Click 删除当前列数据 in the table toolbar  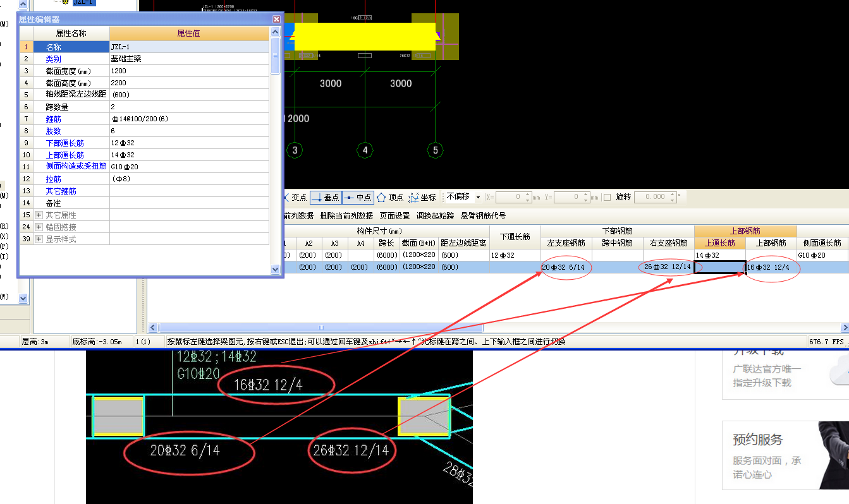point(346,215)
